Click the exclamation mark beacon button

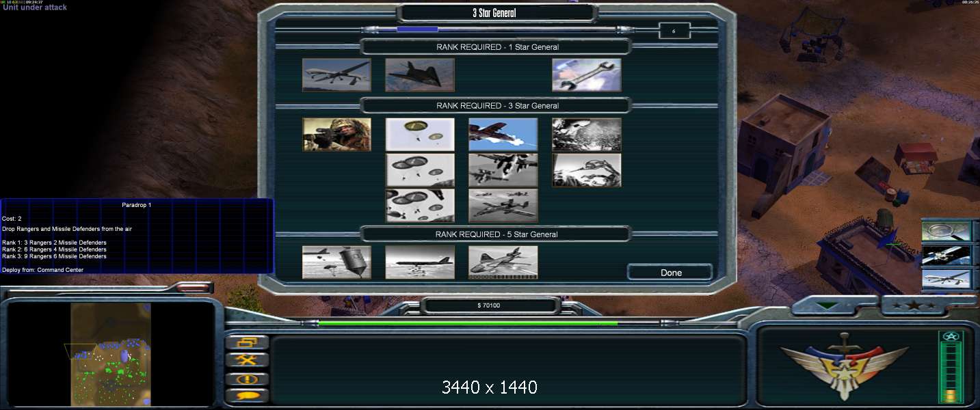pyautogui.click(x=247, y=378)
